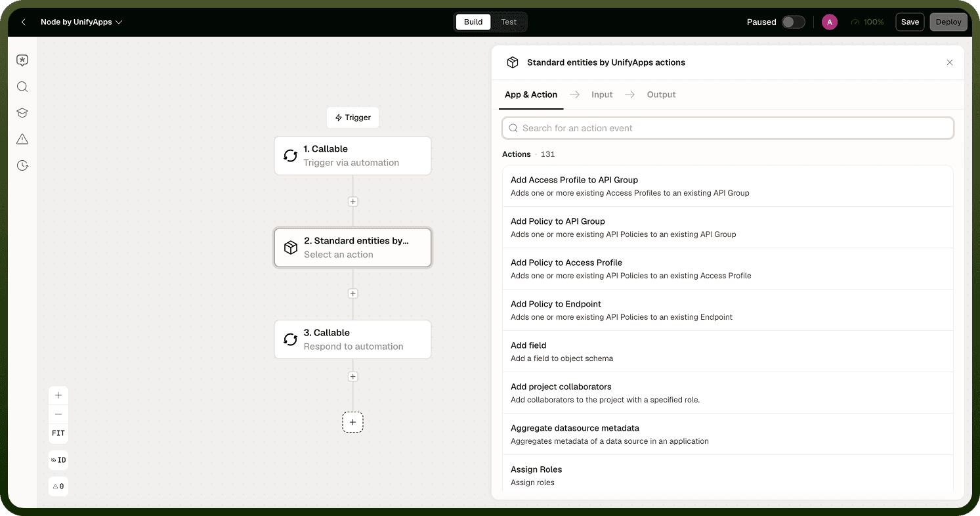Click the 3. Callable node sync icon
The height and width of the screenshot is (516, 980).
[290, 339]
